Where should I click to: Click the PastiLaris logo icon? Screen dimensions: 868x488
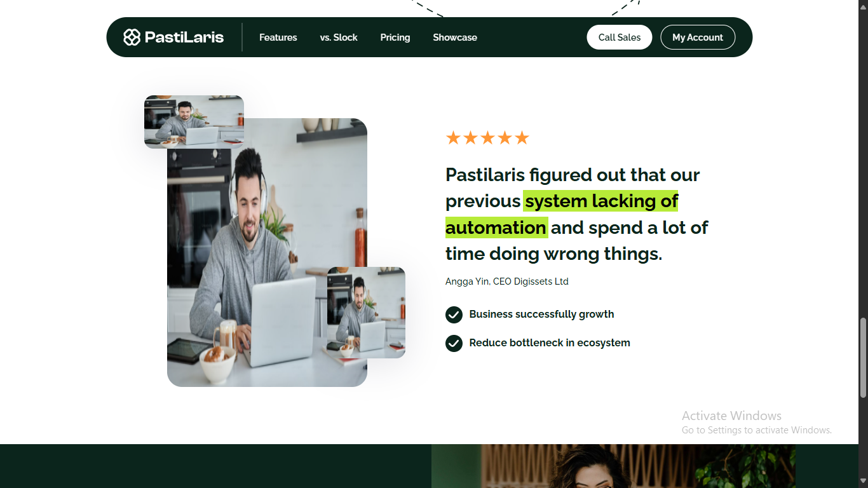tap(132, 37)
